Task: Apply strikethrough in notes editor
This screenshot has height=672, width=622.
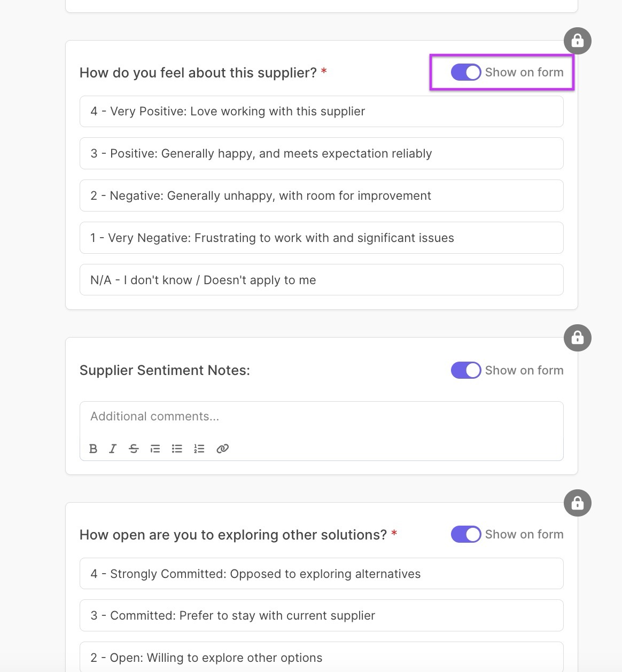Action: pos(134,449)
